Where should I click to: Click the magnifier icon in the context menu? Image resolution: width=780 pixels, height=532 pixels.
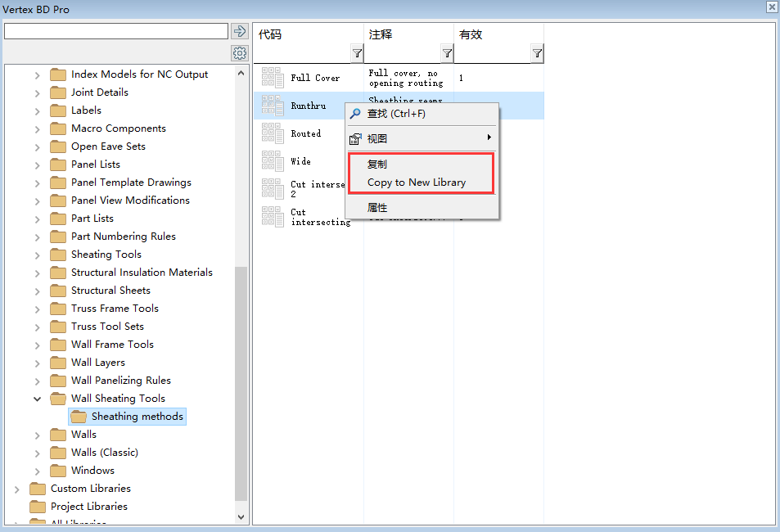pos(355,114)
